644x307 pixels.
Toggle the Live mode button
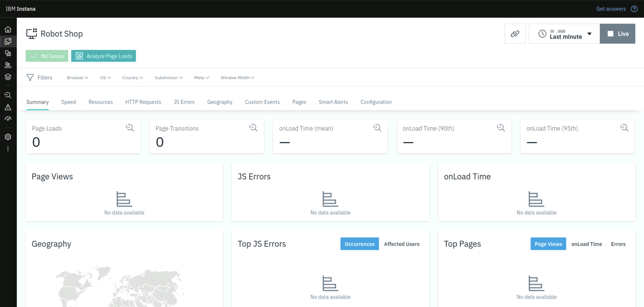(617, 34)
